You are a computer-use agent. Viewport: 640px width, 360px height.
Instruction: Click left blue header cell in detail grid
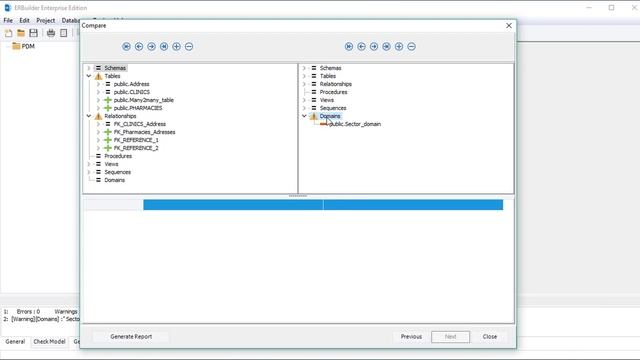pyautogui.click(x=233, y=205)
